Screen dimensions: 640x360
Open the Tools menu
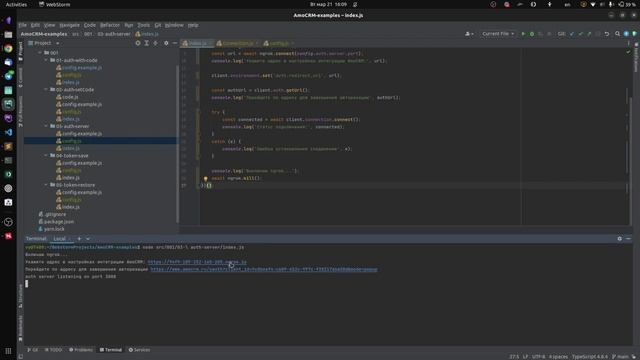click(x=143, y=25)
